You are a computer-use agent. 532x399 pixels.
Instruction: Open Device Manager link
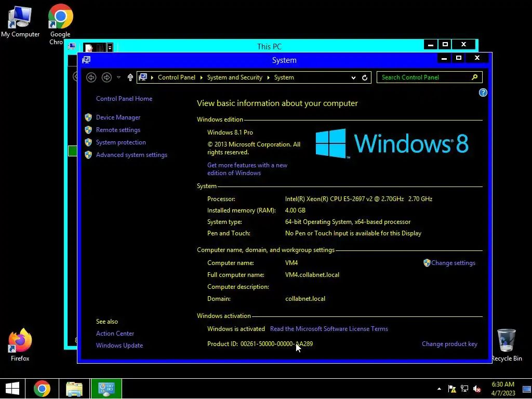(x=118, y=117)
